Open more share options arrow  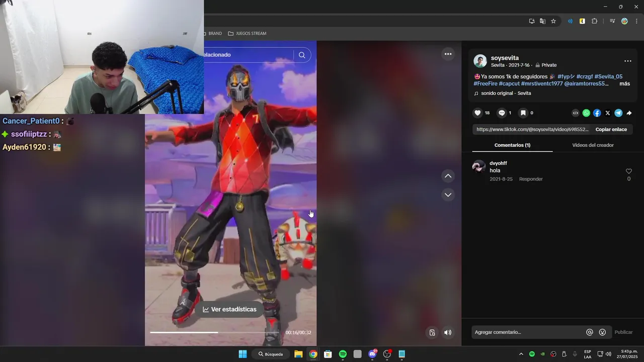(629, 113)
